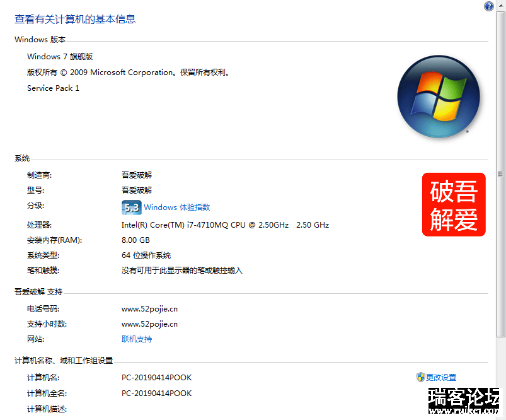This screenshot has height=420, width=506.
Task: Click the 5.3 experience index score badge
Action: tap(131, 207)
